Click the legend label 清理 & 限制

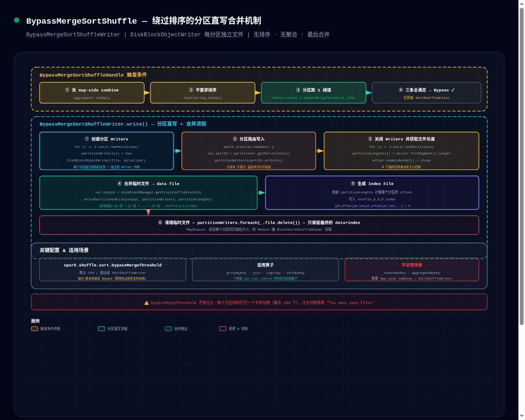click(x=238, y=329)
